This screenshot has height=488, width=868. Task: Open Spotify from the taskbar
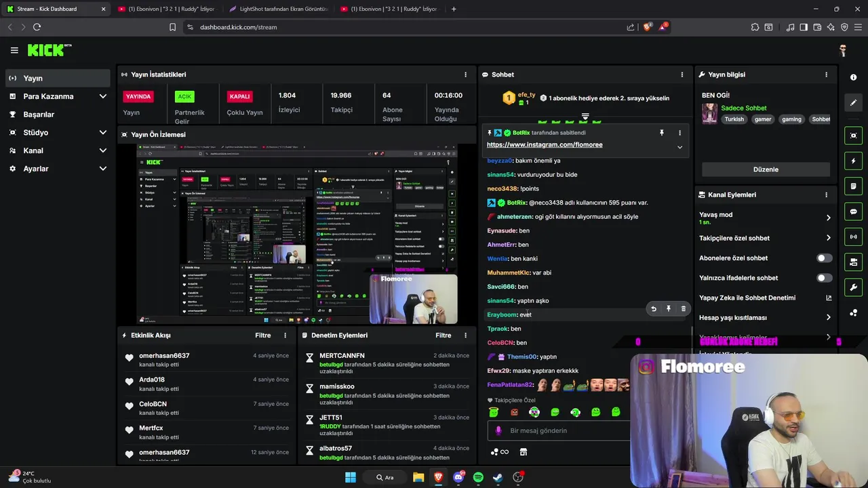point(478,477)
